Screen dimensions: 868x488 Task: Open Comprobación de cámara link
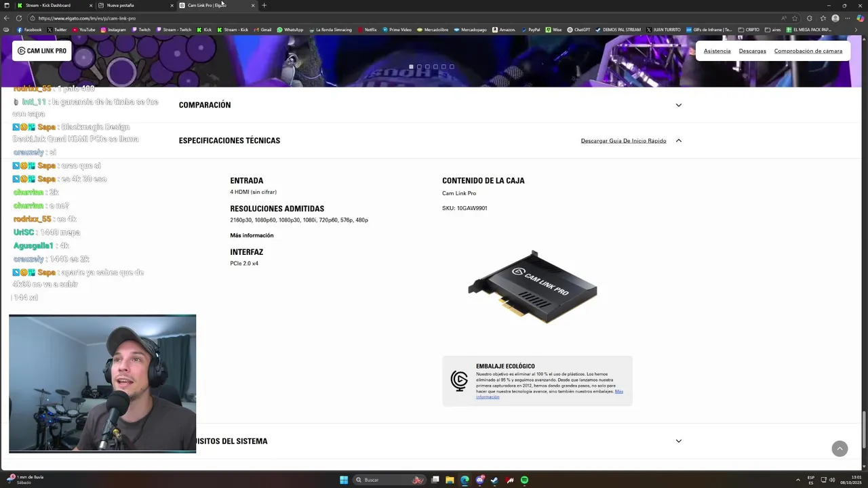[808, 51]
